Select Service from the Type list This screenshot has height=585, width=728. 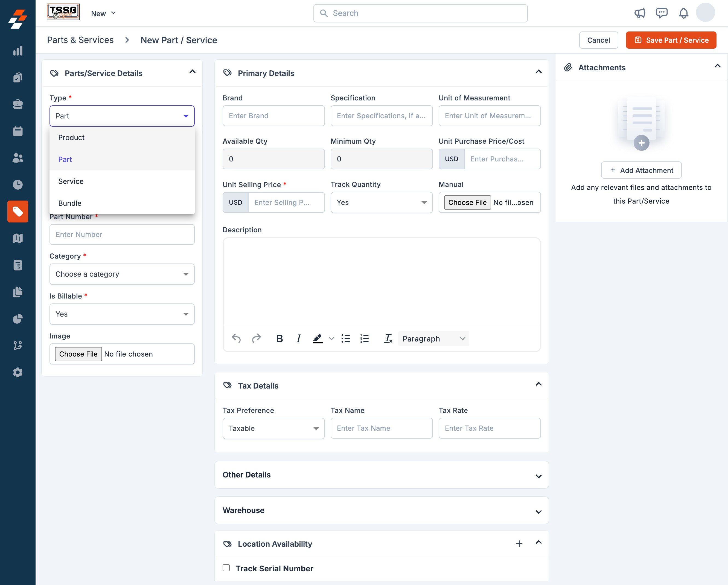(71, 181)
